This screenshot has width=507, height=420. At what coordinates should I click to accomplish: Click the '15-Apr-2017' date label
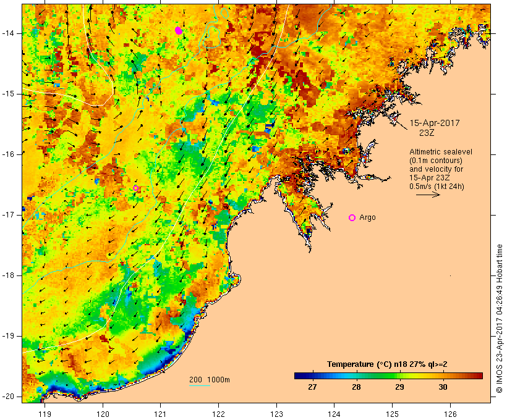[x=435, y=123]
